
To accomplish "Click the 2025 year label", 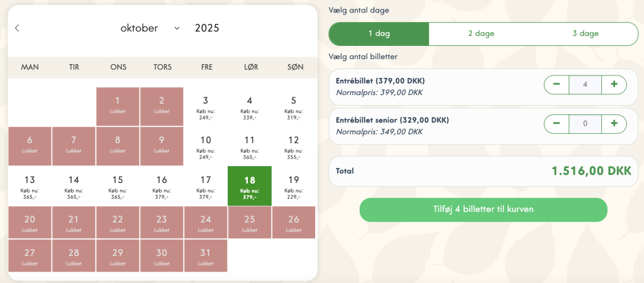I will point(207,28).
